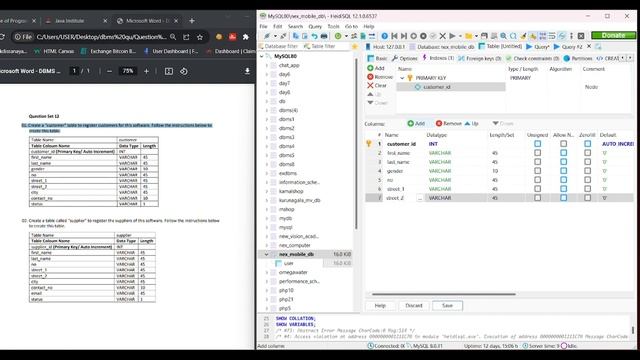Image resolution: width=640 pixels, height=360 pixels.
Task: Click the undo arrow in HeidiSQL toolbar
Action: pos(314,36)
